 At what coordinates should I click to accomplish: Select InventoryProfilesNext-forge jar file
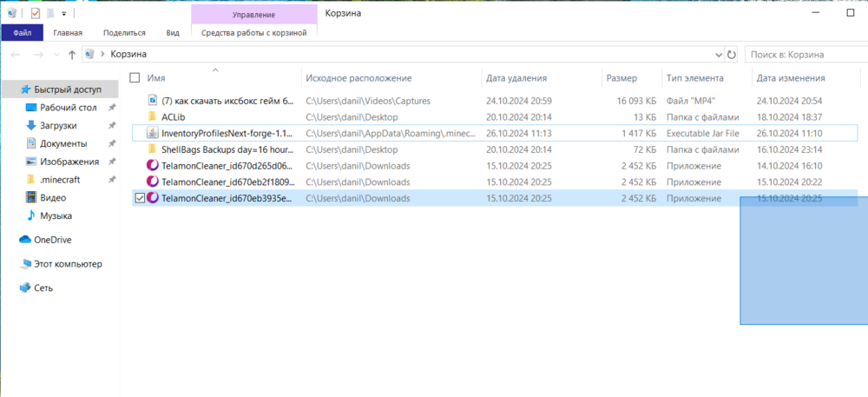[495, 133]
